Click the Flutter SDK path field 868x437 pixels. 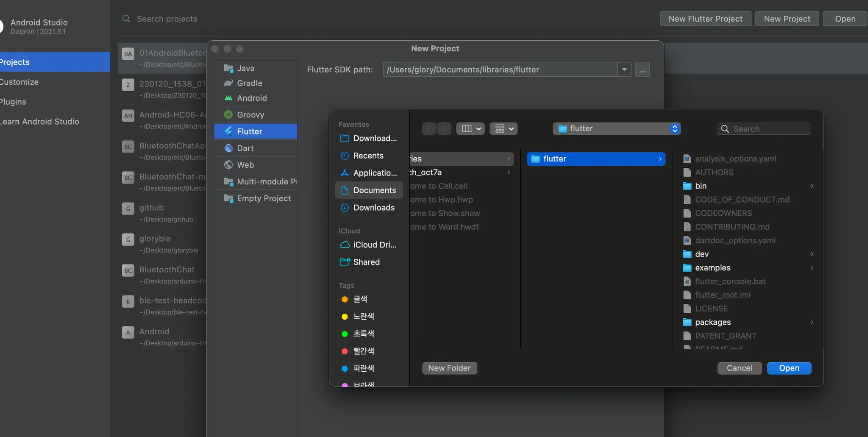pos(501,70)
